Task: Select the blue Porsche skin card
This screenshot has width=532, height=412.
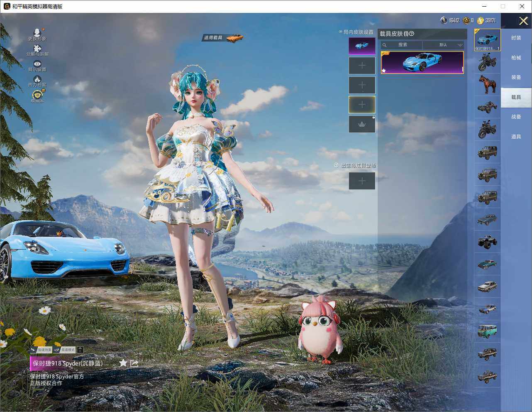Action: pyautogui.click(x=422, y=63)
